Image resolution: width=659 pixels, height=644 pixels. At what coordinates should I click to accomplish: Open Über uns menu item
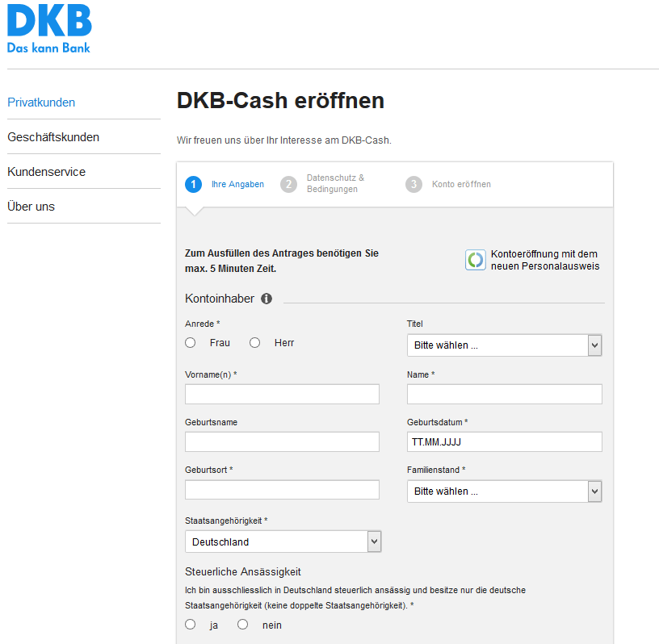pyautogui.click(x=31, y=207)
